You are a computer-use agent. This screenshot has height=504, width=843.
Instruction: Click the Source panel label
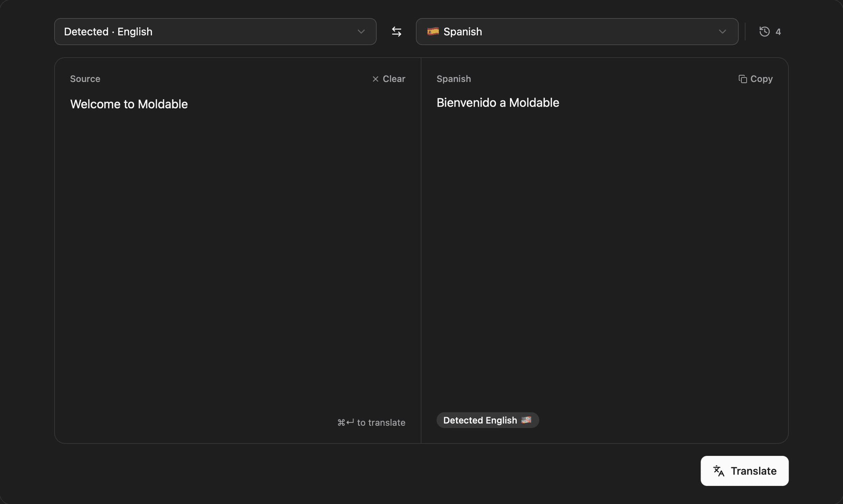click(85, 79)
